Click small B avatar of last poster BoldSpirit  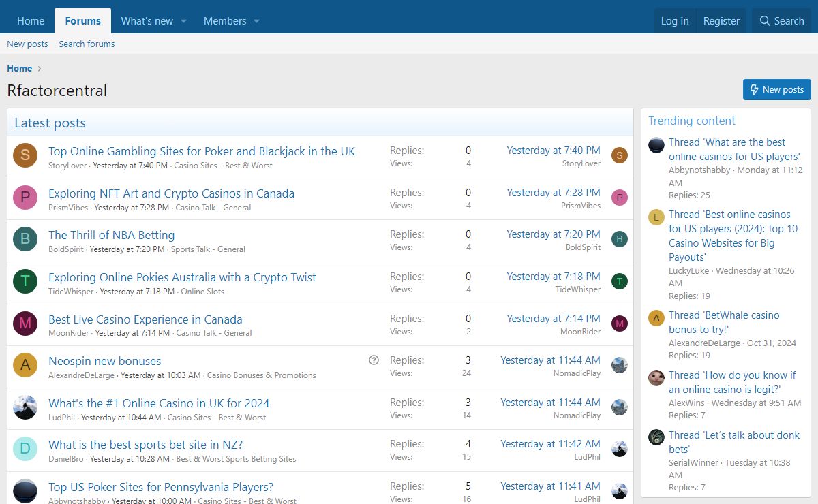click(x=620, y=239)
